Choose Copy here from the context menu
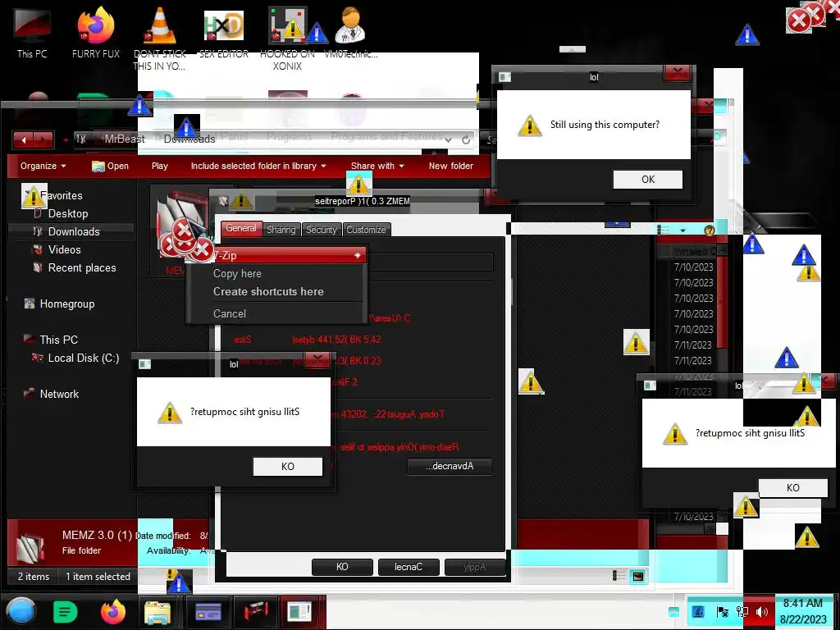 pos(237,274)
